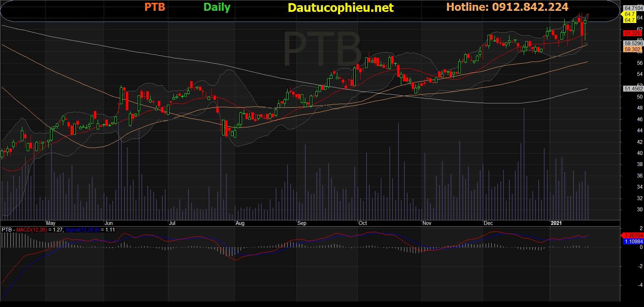The image size is (644, 307).
Task: Select the 51.4562 price tag
Action: click(x=633, y=89)
